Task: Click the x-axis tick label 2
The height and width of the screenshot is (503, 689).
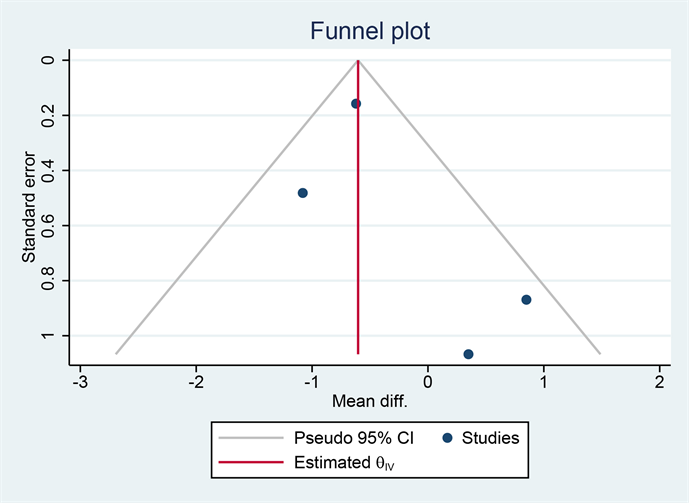Action: [660, 383]
